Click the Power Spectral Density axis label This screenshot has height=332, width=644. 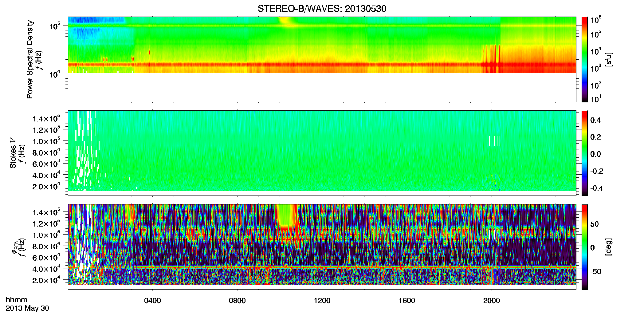pyautogui.click(x=30, y=59)
